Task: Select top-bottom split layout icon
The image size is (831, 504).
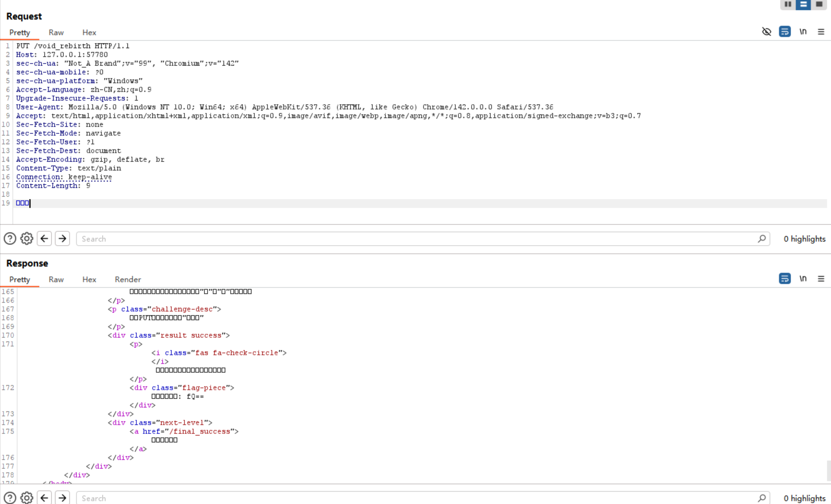Action: (803, 4)
